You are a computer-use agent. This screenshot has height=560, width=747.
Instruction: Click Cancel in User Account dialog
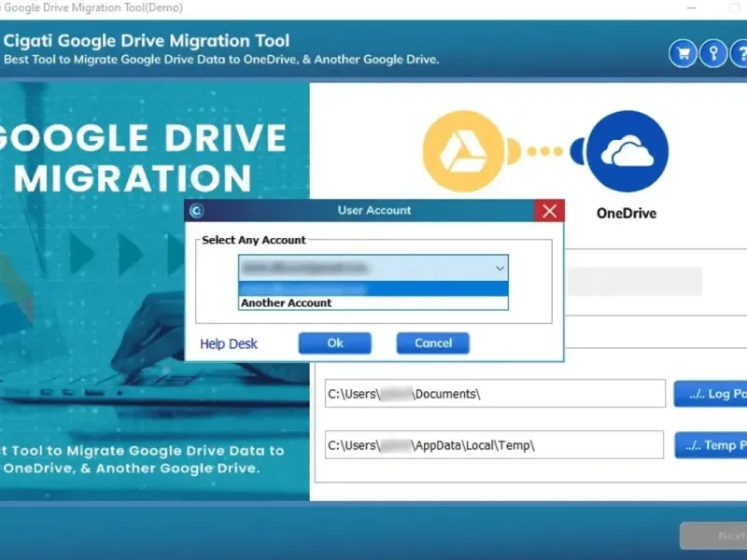click(433, 343)
